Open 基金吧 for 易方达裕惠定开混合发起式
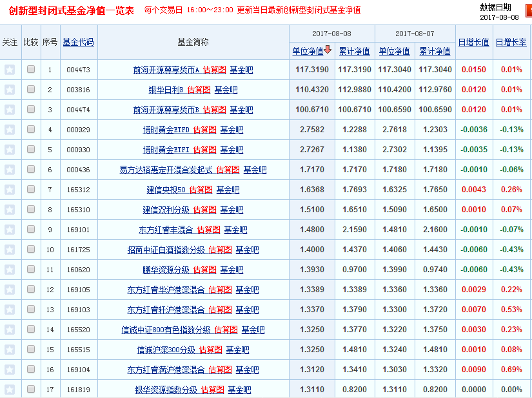Screen dimensions: 532x398 (255, 170)
